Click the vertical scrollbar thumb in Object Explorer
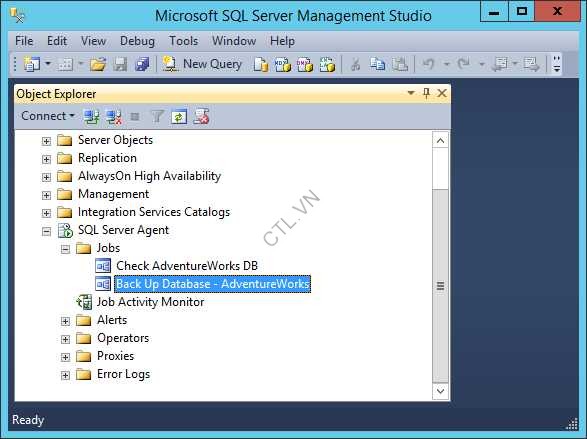The height and width of the screenshot is (439, 587). (441, 286)
